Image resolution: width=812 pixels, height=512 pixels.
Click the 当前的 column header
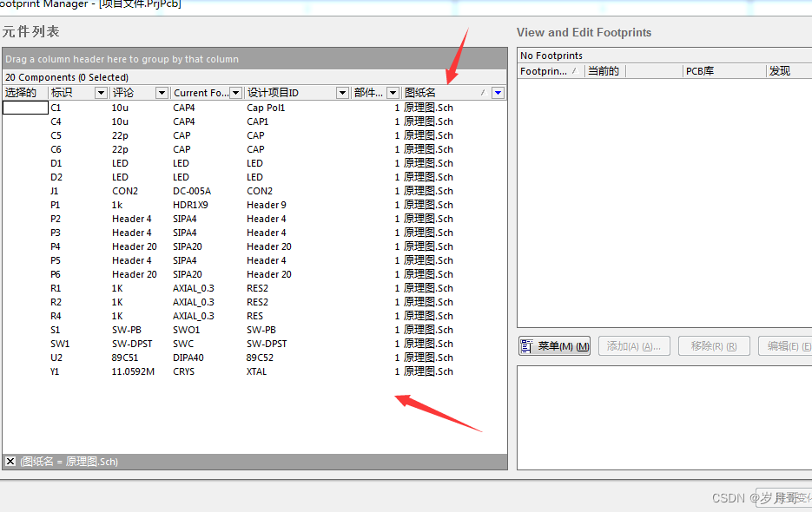pos(604,71)
